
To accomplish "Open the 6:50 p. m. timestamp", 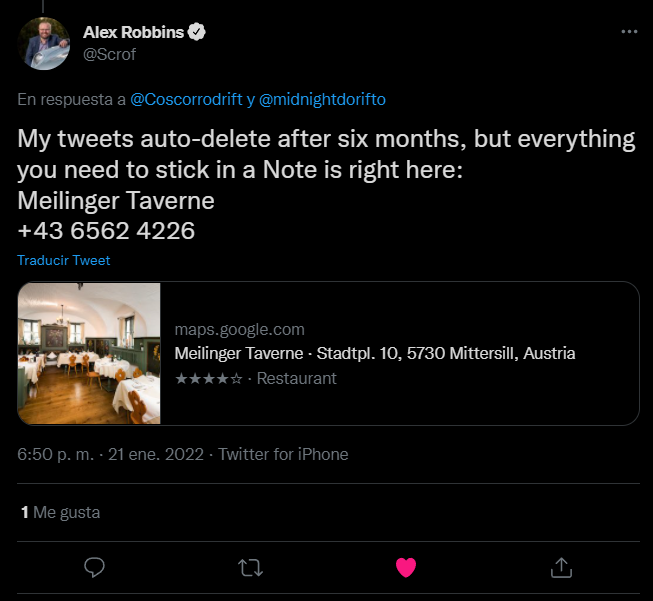I will pos(56,454).
